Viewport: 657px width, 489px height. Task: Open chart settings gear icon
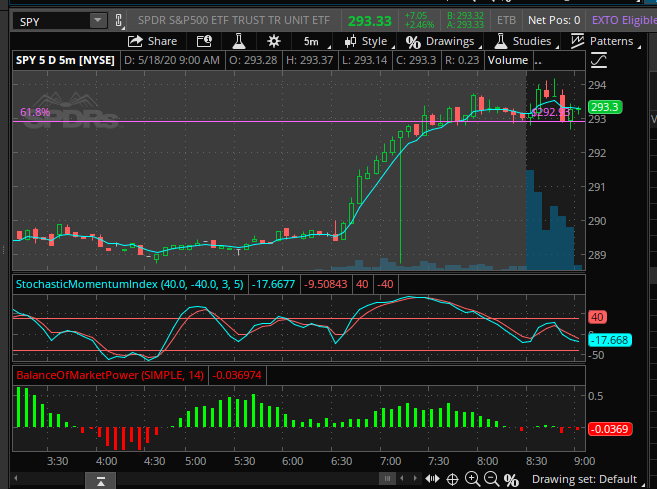coord(274,41)
